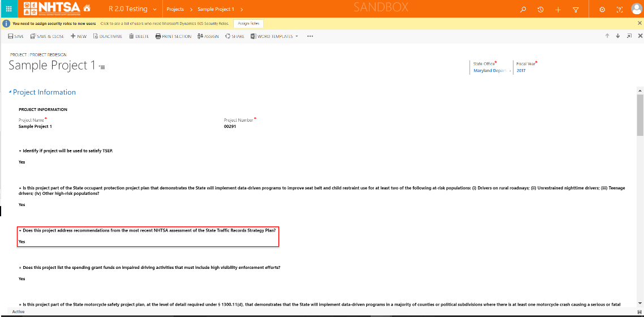The image size is (644, 317).
Task: Go to the Dynamics home icon
Action: point(87,8)
